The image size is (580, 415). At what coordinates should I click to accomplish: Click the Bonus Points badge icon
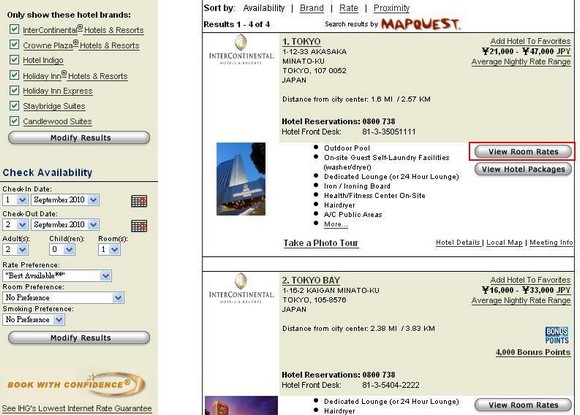557,335
